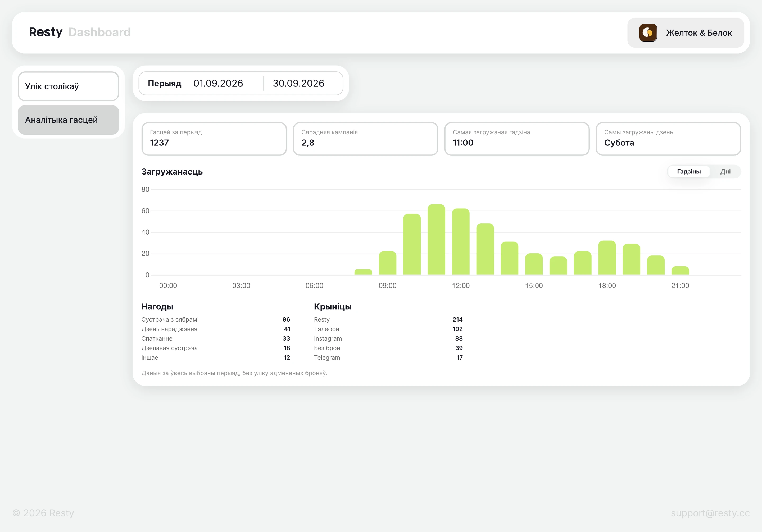Screen dimensions: 762x532
Task: Click the tallest bar at 11:00
Action: pos(436,240)
